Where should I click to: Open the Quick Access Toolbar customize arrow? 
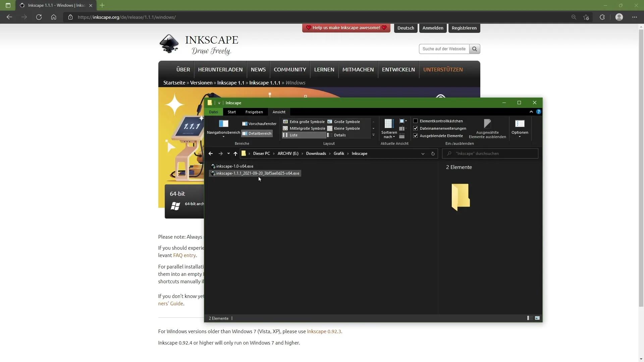(x=219, y=103)
